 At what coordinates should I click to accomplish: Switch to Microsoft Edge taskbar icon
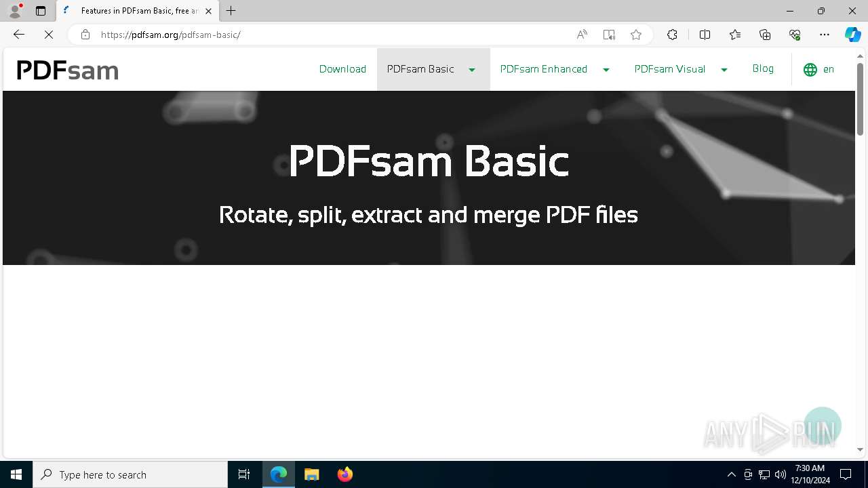[279, 474]
